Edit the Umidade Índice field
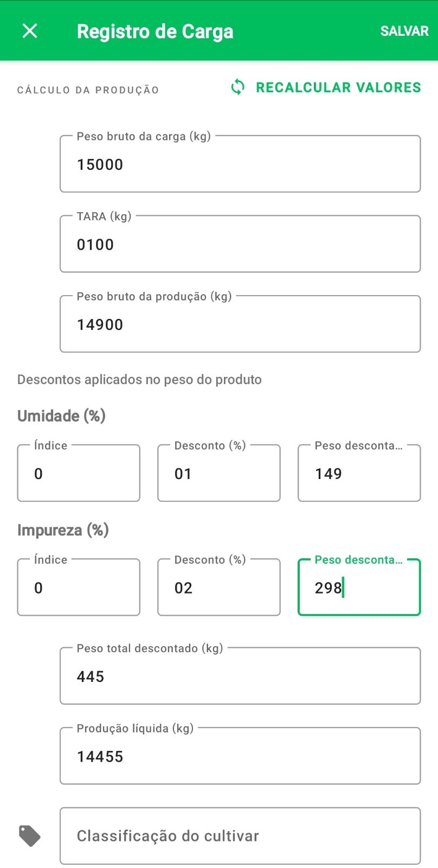 tap(79, 473)
